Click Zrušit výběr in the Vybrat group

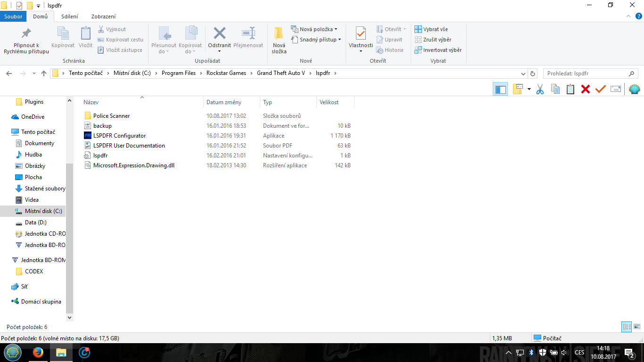pyautogui.click(x=433, y=40)
